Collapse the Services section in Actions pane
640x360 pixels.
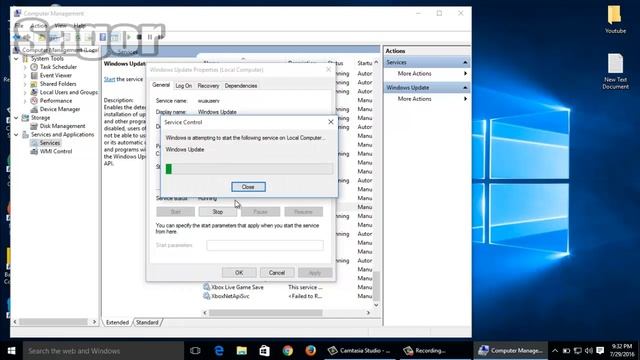click(465, 62)
